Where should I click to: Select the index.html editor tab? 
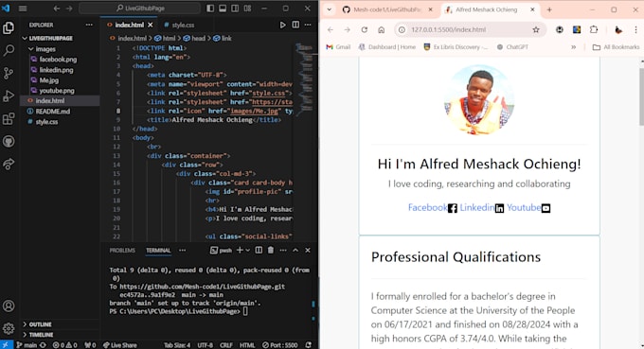[x=130, y=25]
